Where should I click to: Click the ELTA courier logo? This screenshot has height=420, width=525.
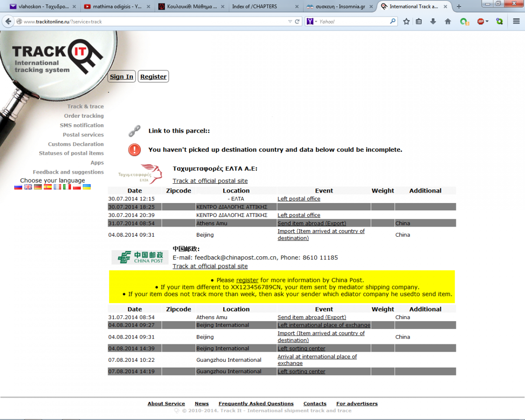140,174
